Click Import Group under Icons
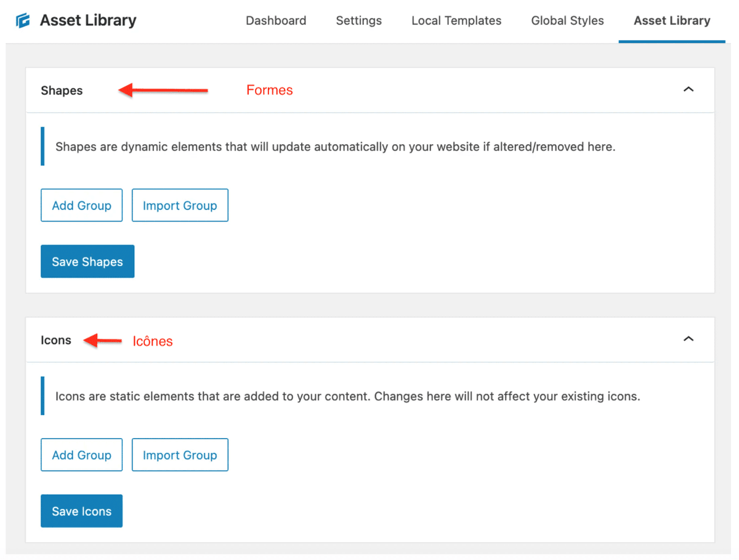739x560 pixels. pos(180,455)
